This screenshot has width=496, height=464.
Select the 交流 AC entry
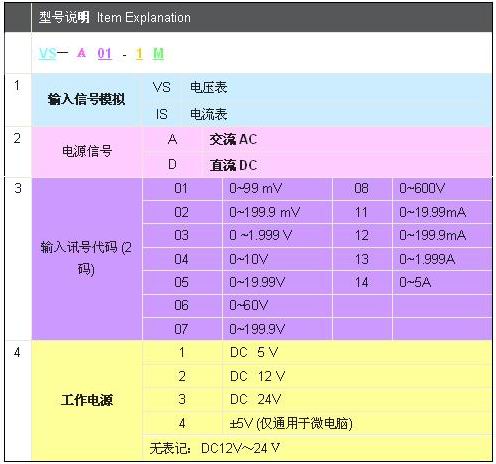click(x=233, y=139)
